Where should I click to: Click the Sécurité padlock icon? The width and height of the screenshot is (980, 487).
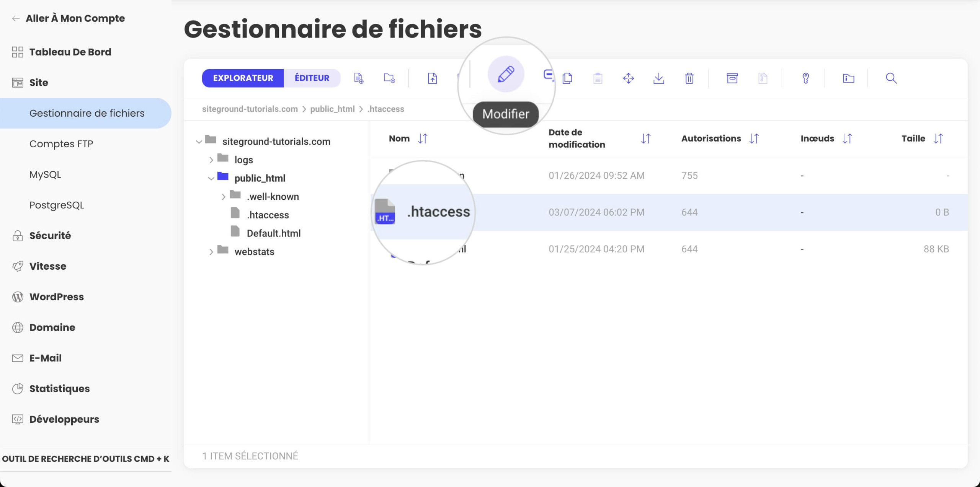tap(18, 236)
